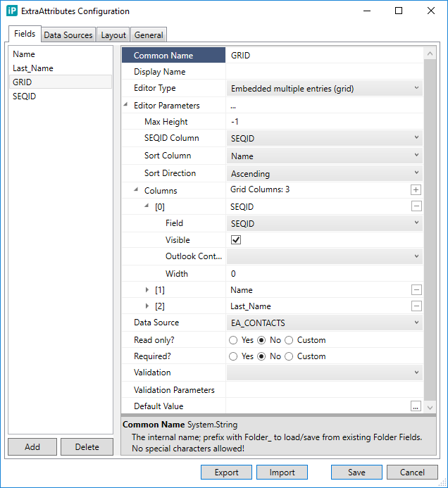Open Default Value editor ellipsis button
The width and height of the screenshot is (448, 488).
[416, 406]
